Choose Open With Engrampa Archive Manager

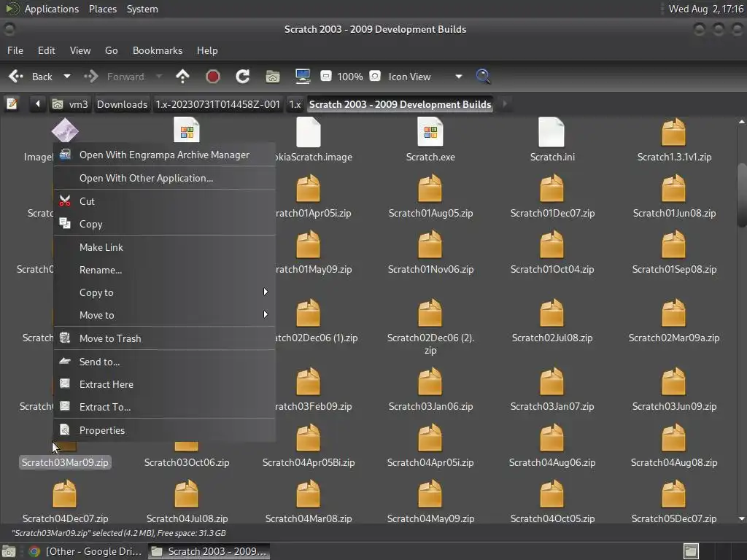coord(164,155)
